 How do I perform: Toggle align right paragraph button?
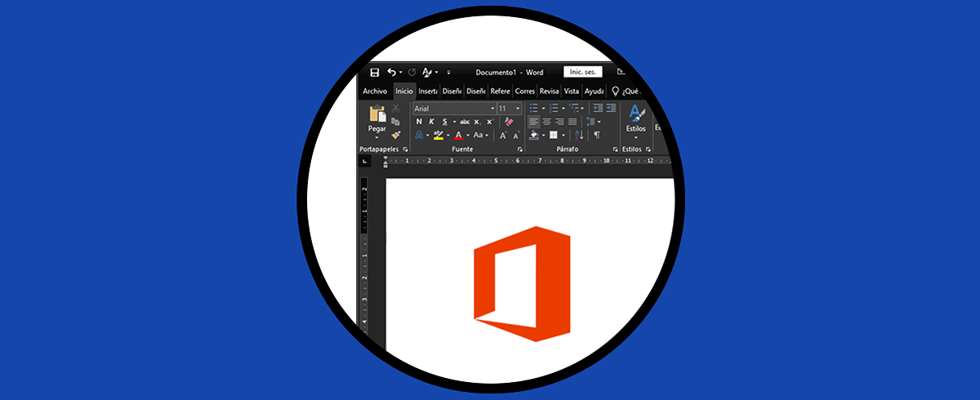pyautogui.click(x=559, y=122)
